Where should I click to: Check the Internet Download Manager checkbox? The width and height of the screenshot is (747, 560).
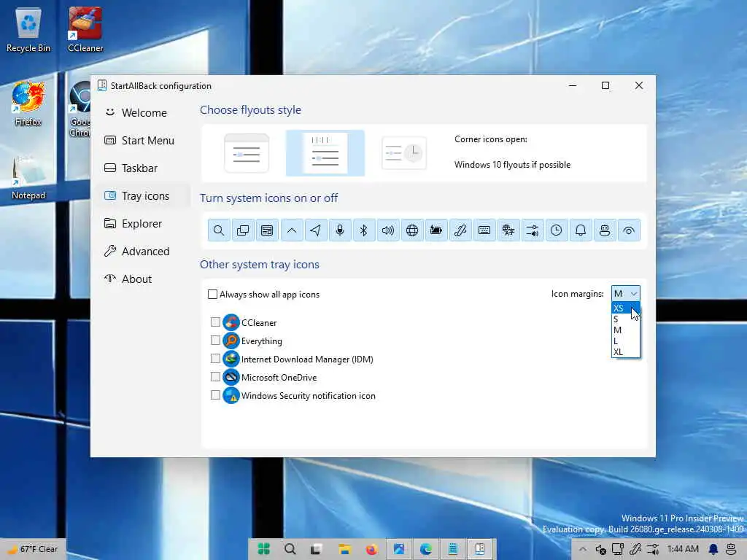coord(215,358)
